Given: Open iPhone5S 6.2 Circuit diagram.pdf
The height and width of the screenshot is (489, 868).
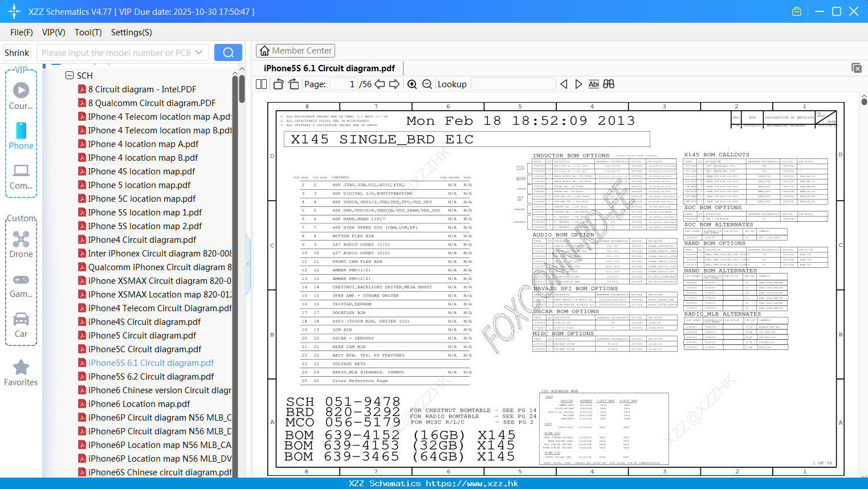Looking at the screenshot, I should (151, 376).
